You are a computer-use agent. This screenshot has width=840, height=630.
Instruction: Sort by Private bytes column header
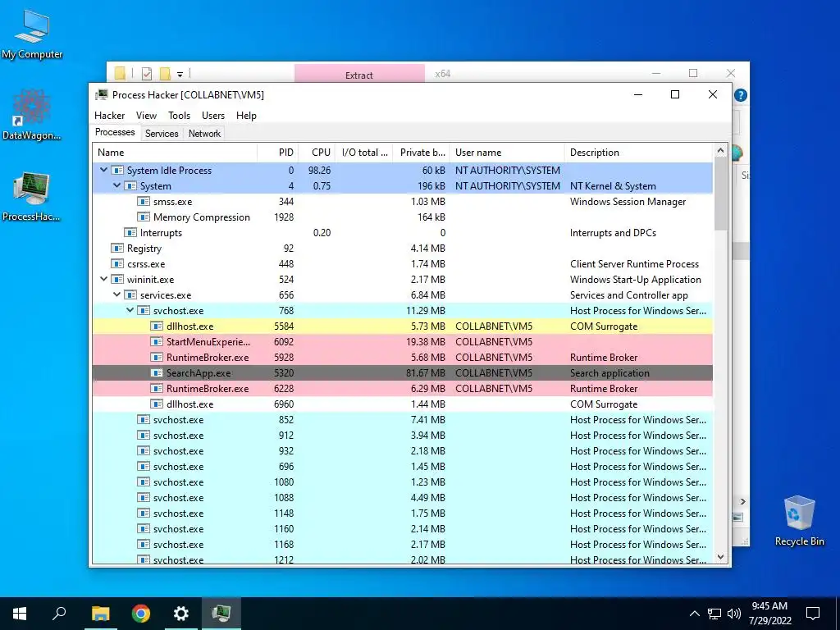421,152
